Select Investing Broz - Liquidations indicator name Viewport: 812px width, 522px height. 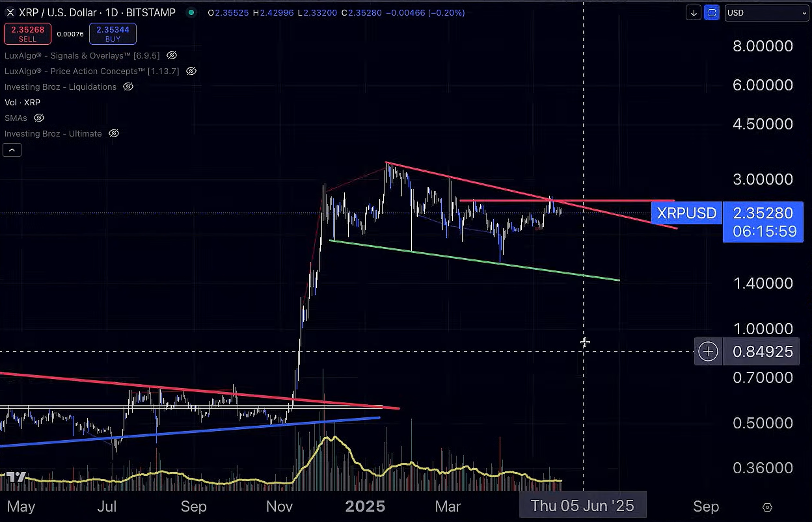[61, 87]
